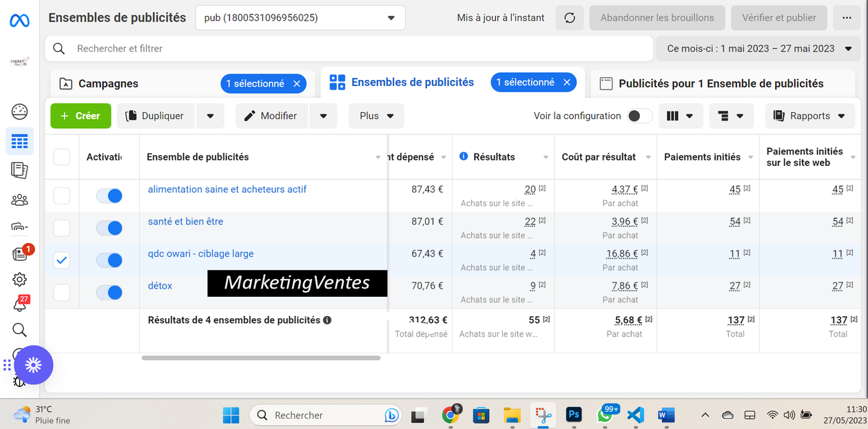The width and height of the screenshot is (868, 429).
Task: Click the green Créer button
Action: click(x=80, y=116)
